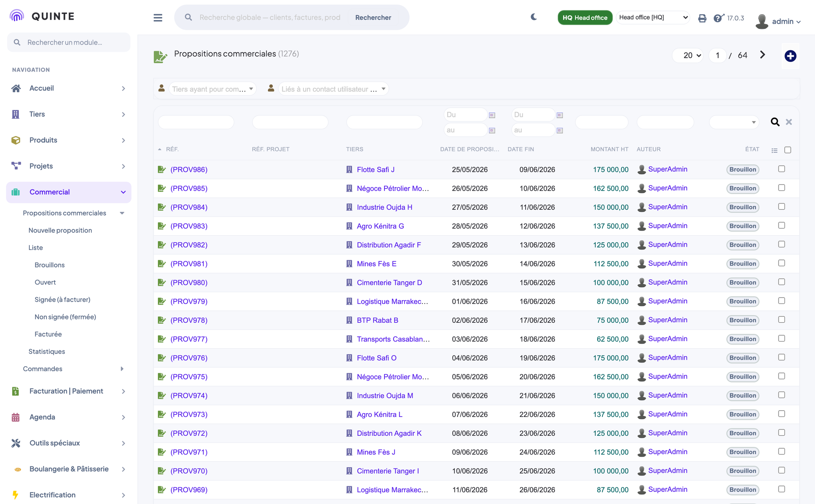
Task: Click the Boulangerie & Pâtisserie bread icon
Action: coord(18,469)
